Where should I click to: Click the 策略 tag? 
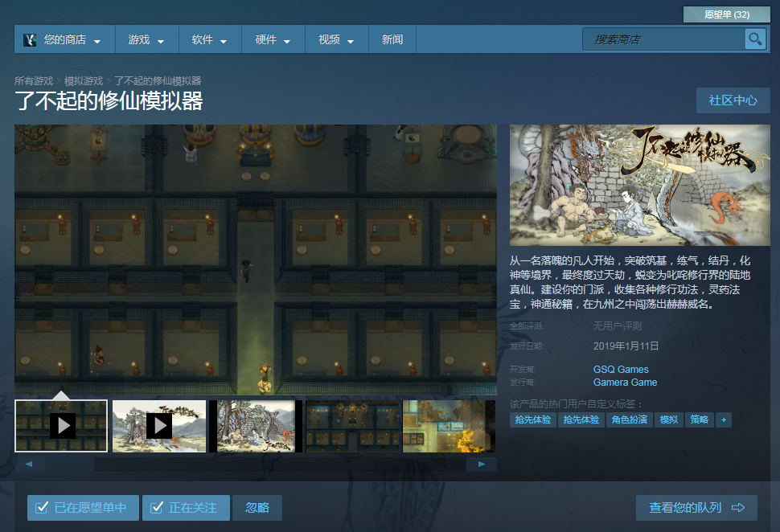click(x=700, y=419)
